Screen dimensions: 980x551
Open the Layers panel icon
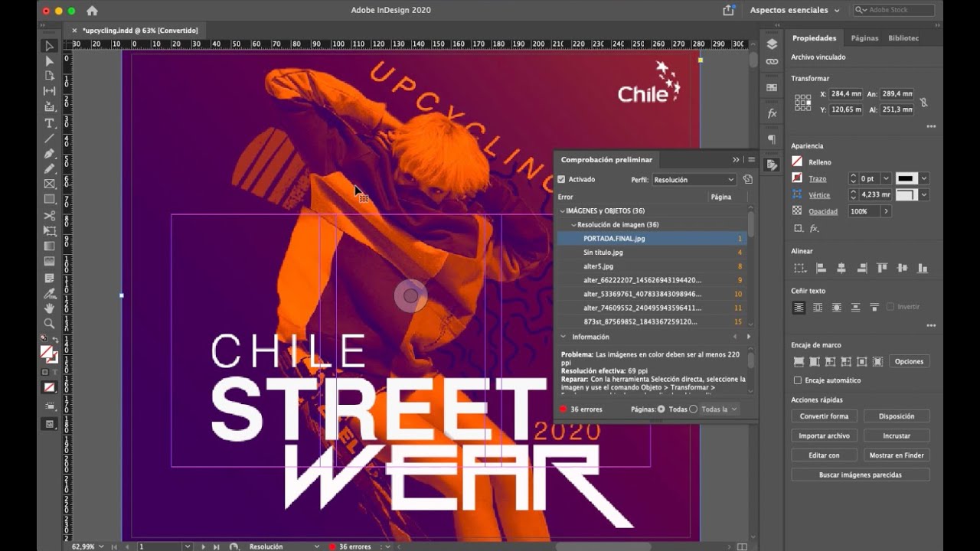click(x=772, y=44)
